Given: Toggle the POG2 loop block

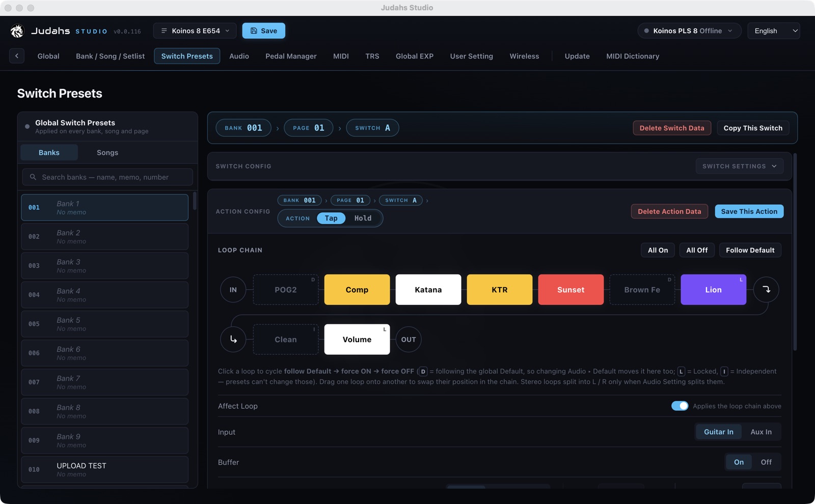Looking at the screenshot, I should click(x=286, y=290).
